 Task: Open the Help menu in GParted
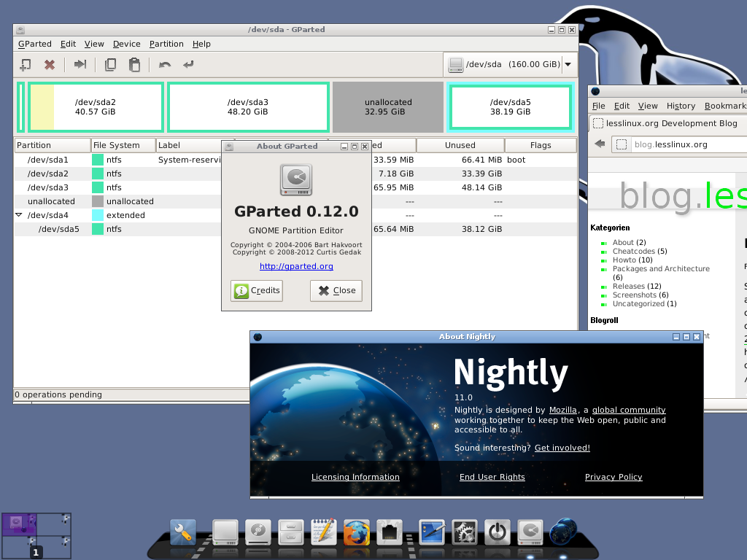point(201,44)
